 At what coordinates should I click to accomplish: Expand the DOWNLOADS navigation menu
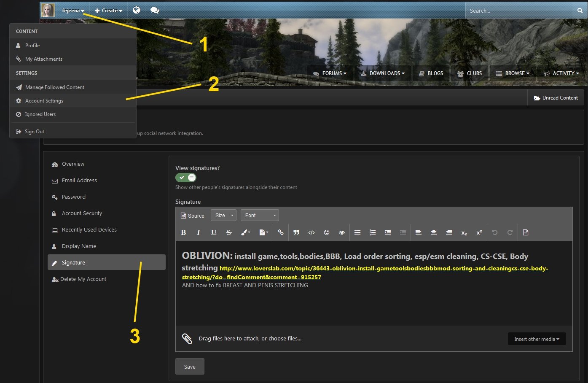click(382, 73)
